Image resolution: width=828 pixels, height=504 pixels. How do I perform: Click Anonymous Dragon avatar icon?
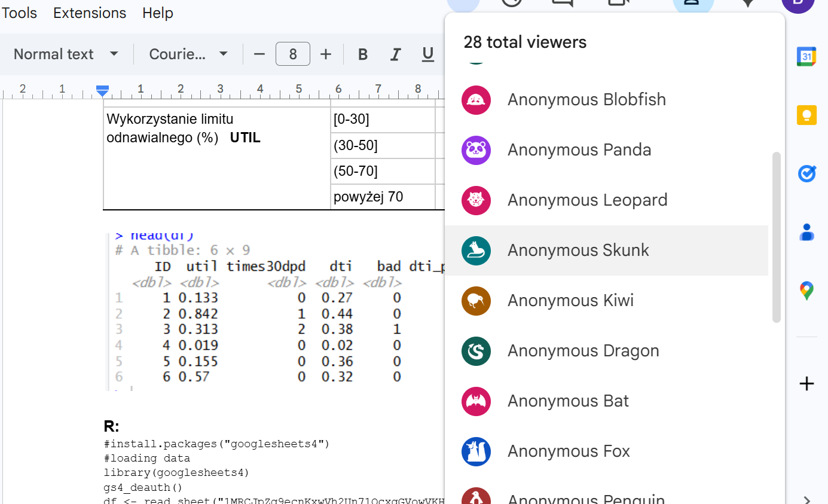(x=476, y=351)
